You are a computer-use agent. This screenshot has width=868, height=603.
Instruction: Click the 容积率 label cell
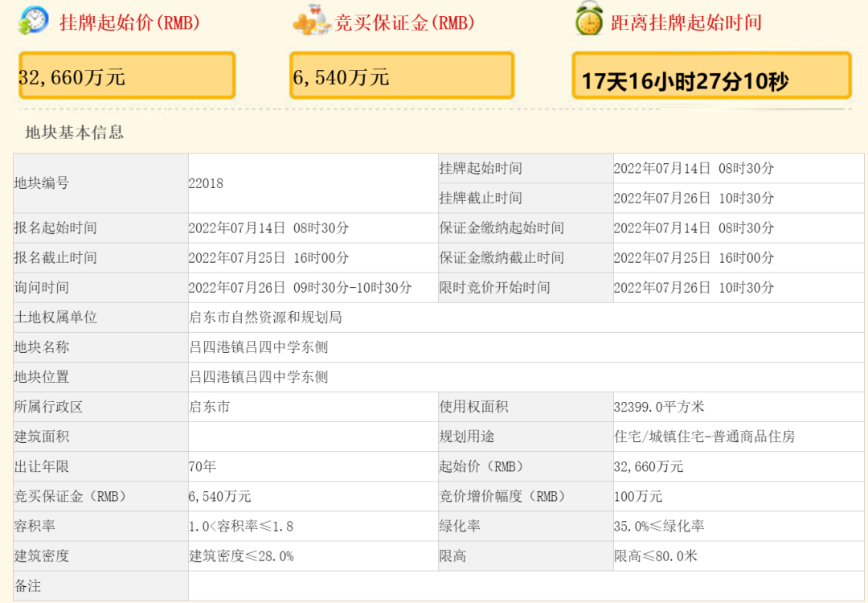(x=100, y=527)
